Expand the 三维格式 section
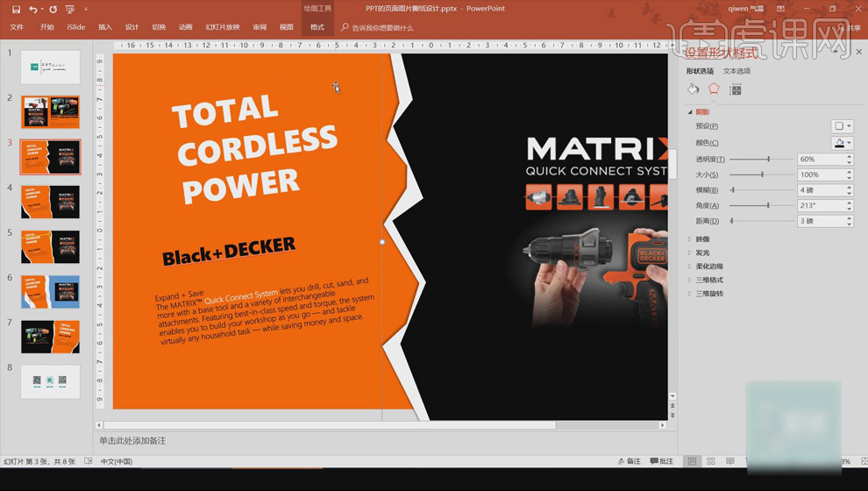The width and height of the screenshot is (868, 491). [x=708, y=280]
